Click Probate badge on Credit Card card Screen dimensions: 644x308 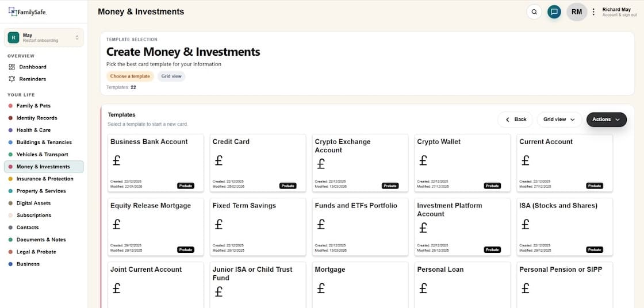(288, 186)
